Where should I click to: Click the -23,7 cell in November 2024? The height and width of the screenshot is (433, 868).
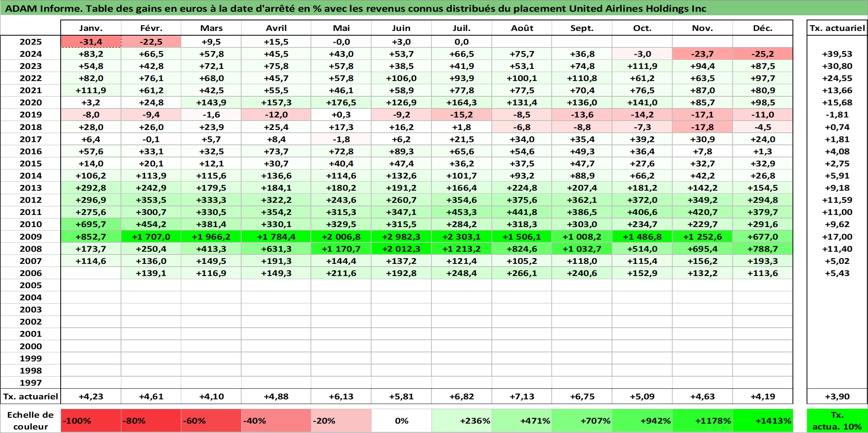point(702,54)
